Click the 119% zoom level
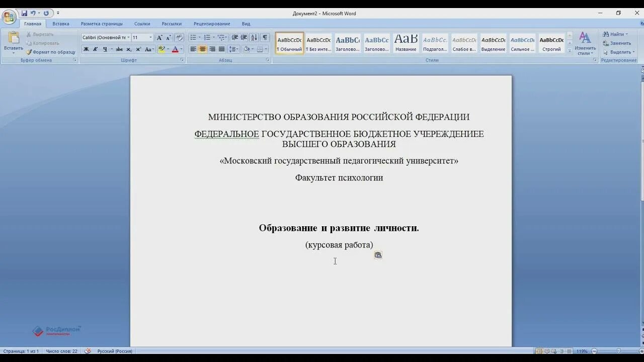 (x=582, y=351)
